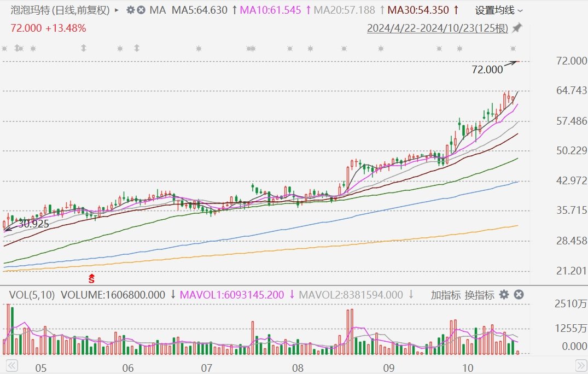Expand the arrow next to 泡泡玛特(日线,前复权)

117,10
